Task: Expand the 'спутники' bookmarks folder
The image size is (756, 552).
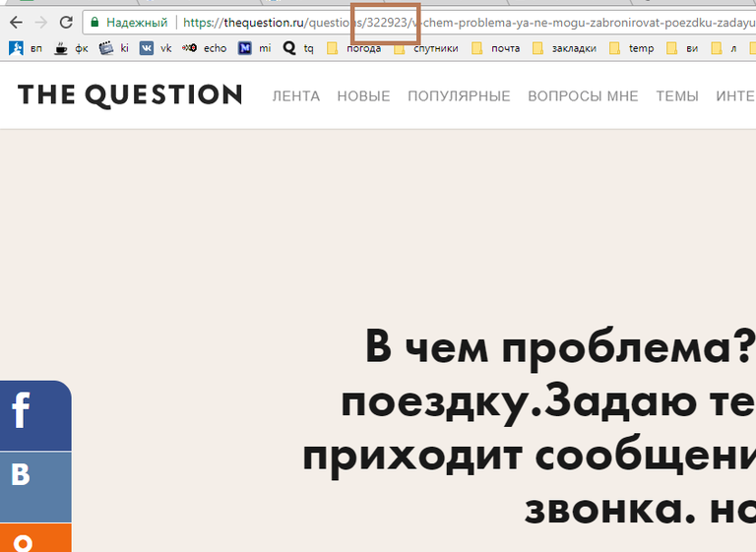Action: click(x=426, y=47)
